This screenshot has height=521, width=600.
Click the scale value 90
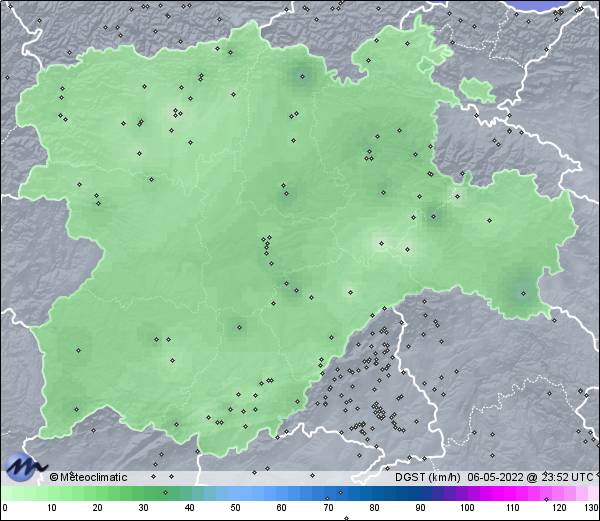[420, 508]
